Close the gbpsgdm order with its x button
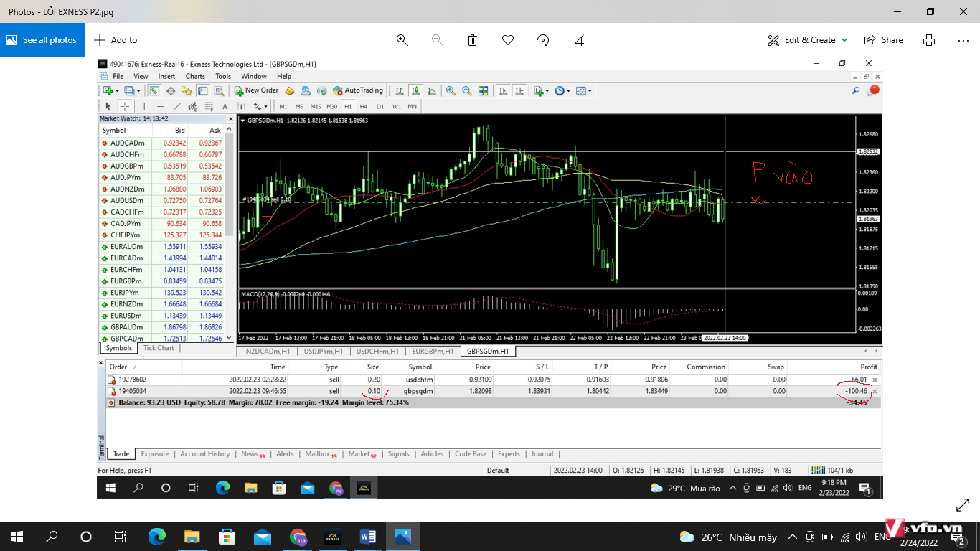 point(874,391)
